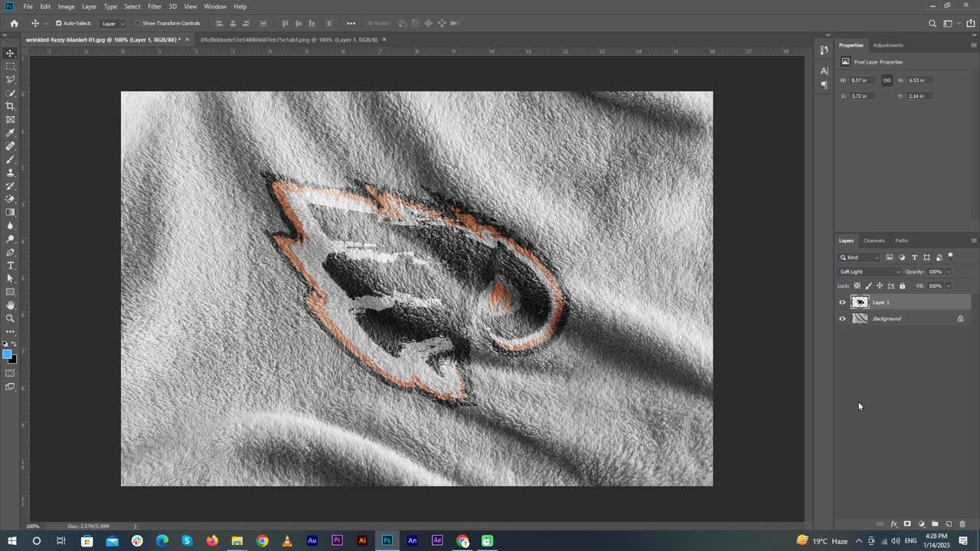This screenshot has width=980, height=551.
Task: Click the more options ellipsis in options bar
Action: tap(351, 23)
